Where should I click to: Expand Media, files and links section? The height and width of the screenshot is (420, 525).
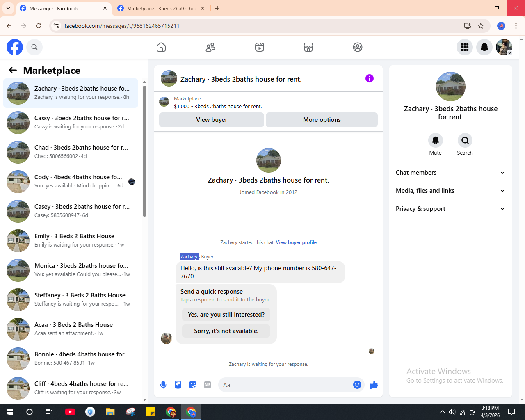click(450, 191)
